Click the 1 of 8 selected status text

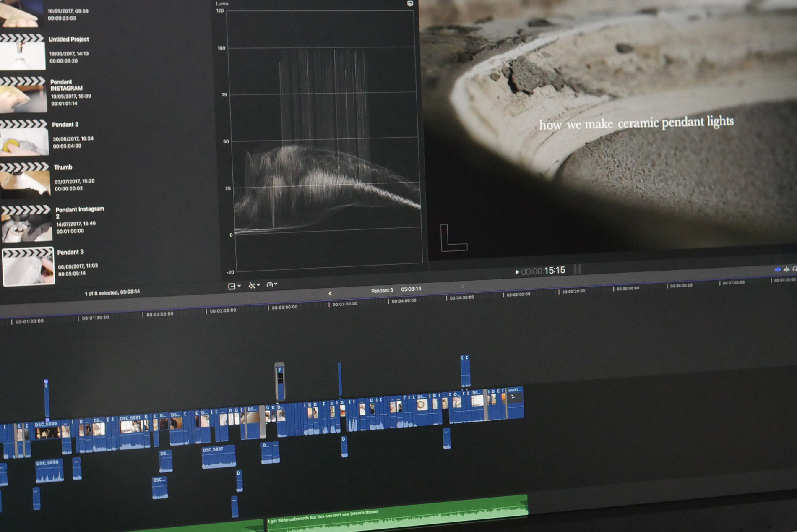(112, 292)
